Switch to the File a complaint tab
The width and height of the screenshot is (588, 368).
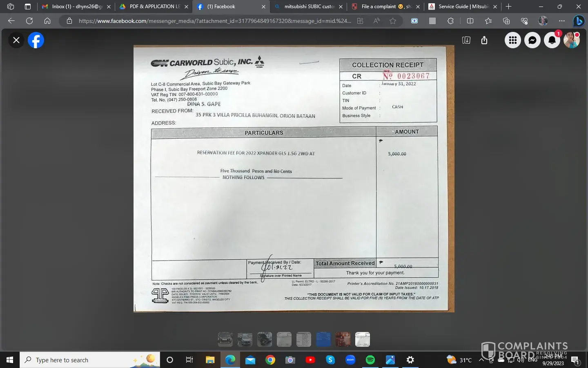point(381,7)
